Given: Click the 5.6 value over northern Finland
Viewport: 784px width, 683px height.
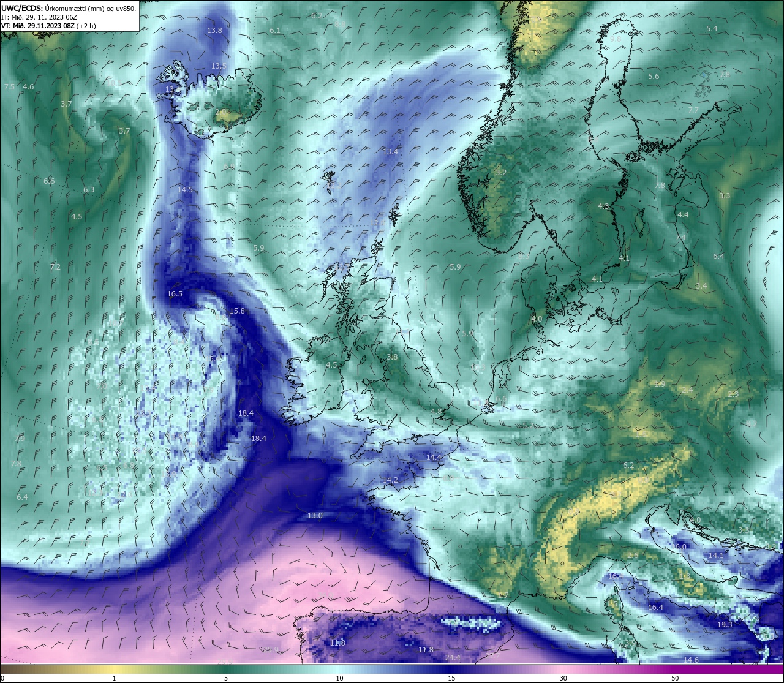Looking at the screenshot, I should (x=654, y=77).
